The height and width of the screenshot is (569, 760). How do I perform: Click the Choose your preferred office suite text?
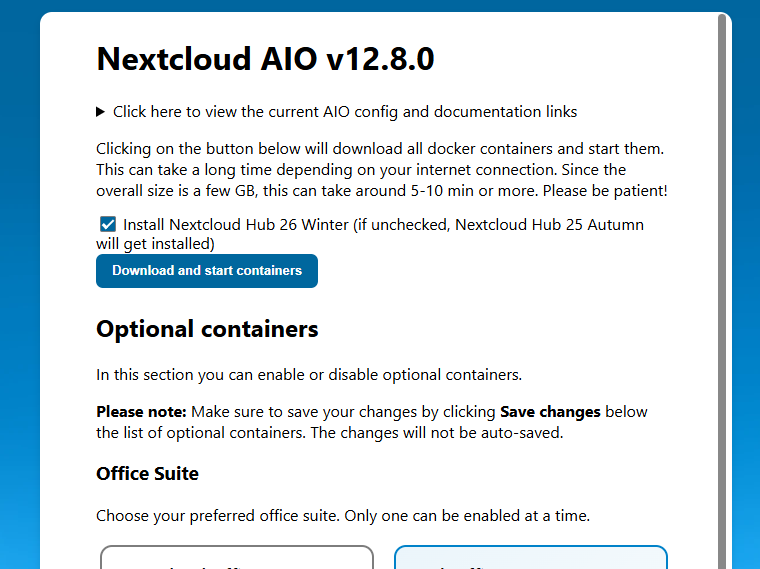click(x=343, y=516)
